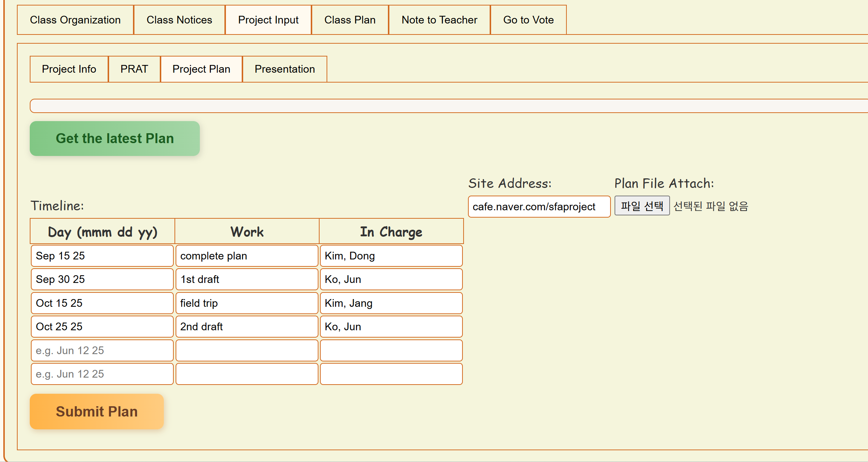This screenshot has height=462, width=868.
Task: Open the Project Info sub-tab
Action: 69,69
